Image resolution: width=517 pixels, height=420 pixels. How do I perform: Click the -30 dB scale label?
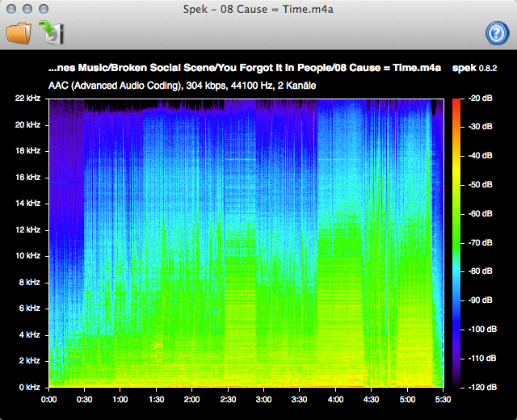[481, 126]
